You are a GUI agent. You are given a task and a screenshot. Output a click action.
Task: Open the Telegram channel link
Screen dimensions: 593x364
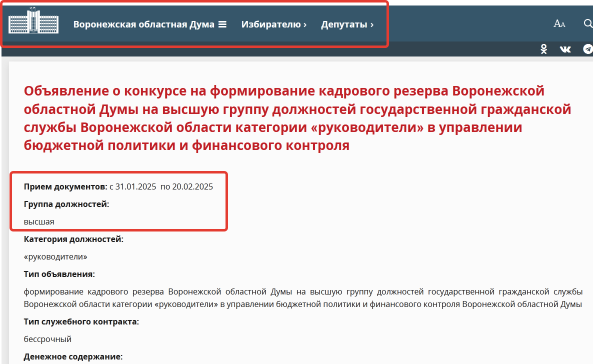pos(588,49)
